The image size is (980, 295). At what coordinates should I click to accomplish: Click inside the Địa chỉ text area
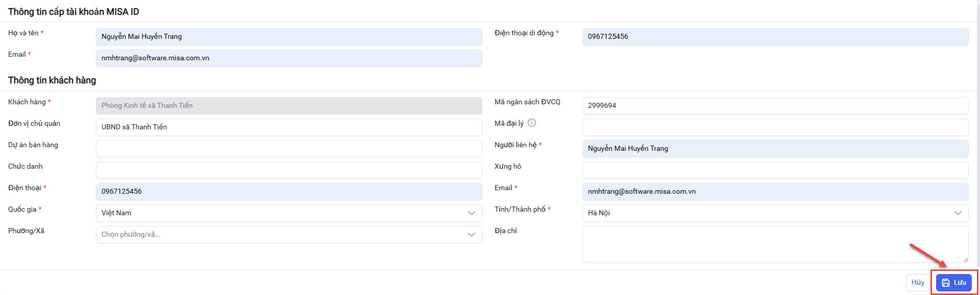(x=775, y=244)
